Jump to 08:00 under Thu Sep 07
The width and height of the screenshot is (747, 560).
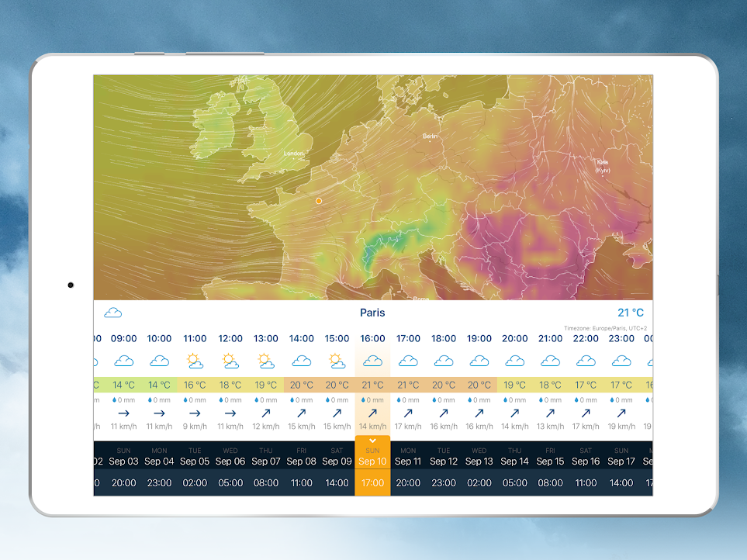(265, 482)
